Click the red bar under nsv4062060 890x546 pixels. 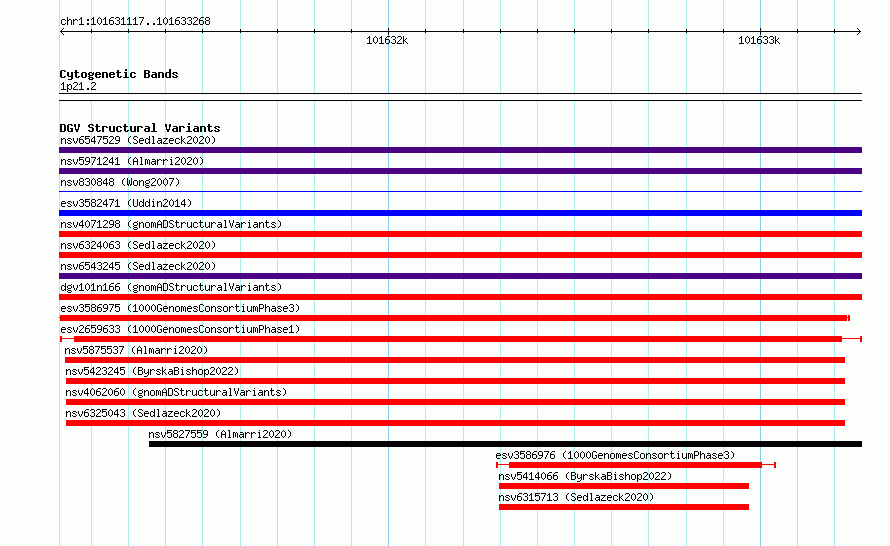(455, 402)
